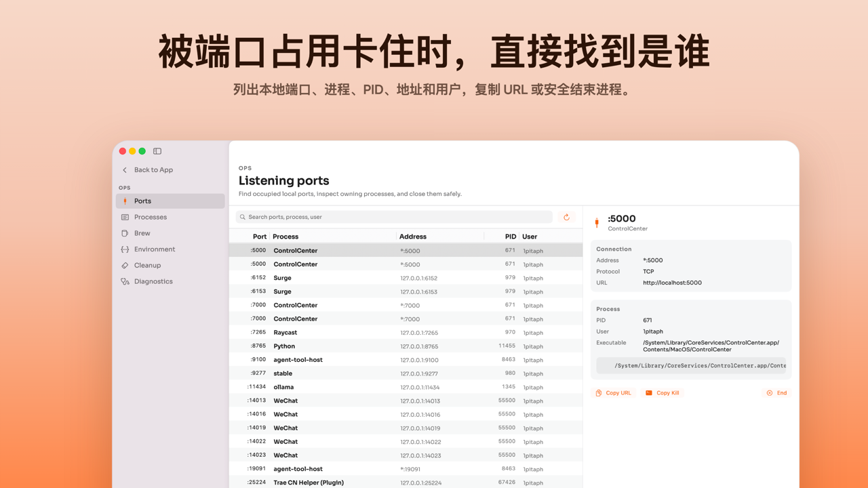Click the monospace executable path box

691,365
